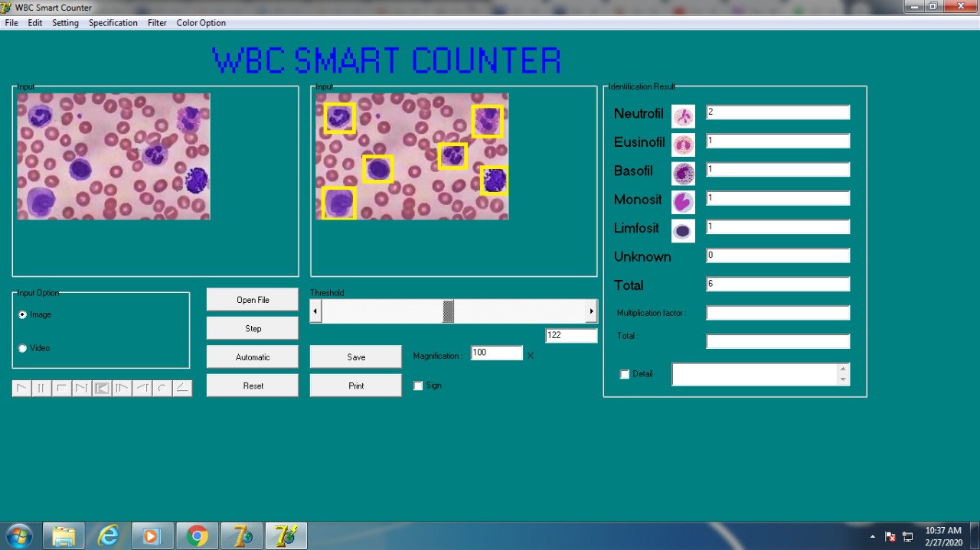Click the Eusinofil cell icon
The image size is (980, 550).
[683, 145]
